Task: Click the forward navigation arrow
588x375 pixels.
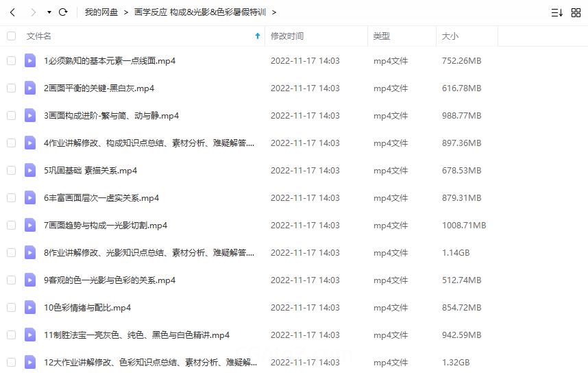Action: [33, 12]
